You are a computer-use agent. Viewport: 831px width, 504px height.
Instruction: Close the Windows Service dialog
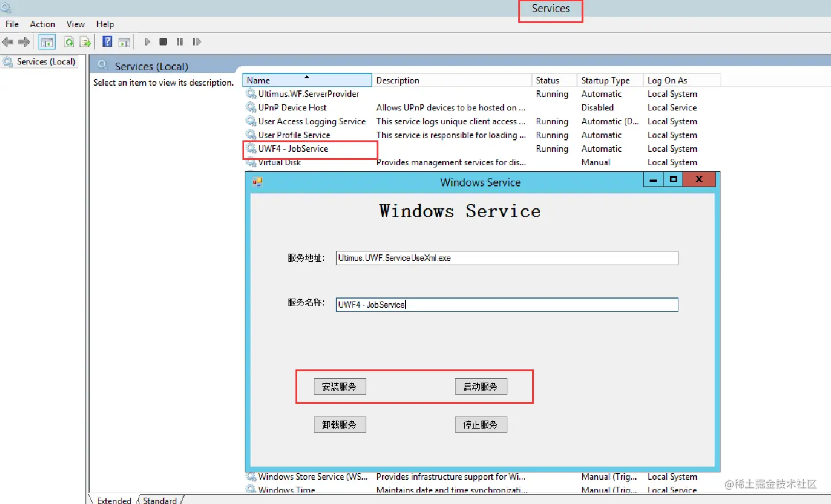click(699, 180)
